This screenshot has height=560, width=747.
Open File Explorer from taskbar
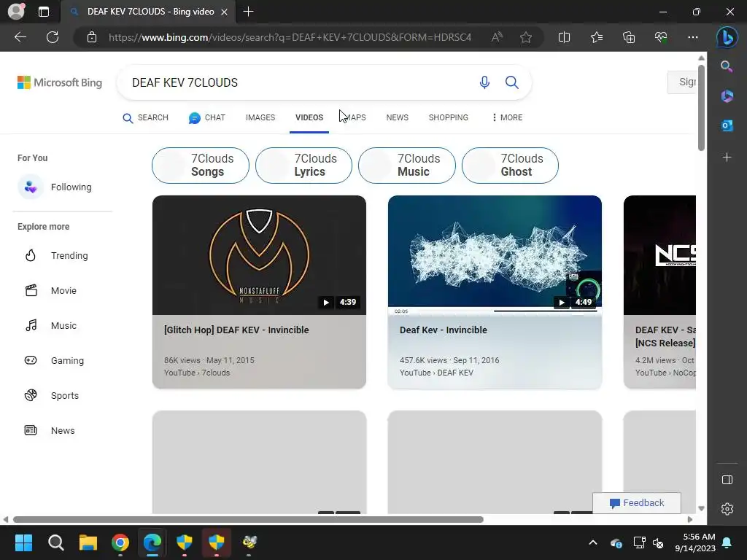pyautogui.click(x=88, y=542)
